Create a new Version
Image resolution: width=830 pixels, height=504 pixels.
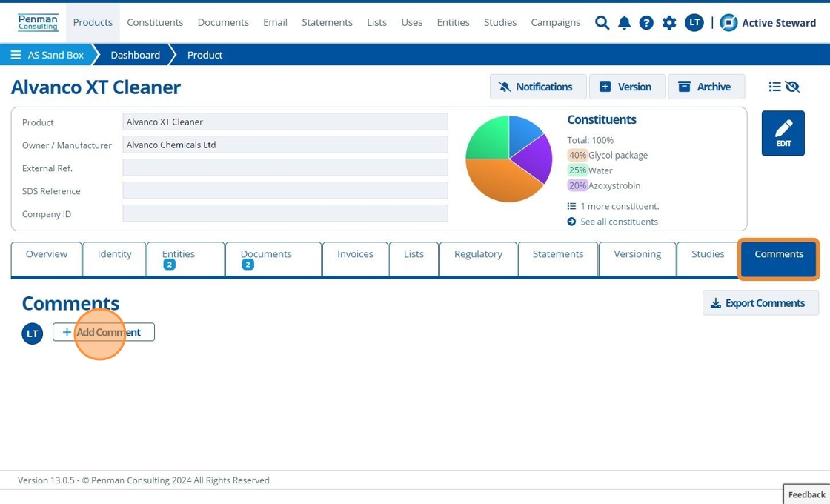click(627, 87)
